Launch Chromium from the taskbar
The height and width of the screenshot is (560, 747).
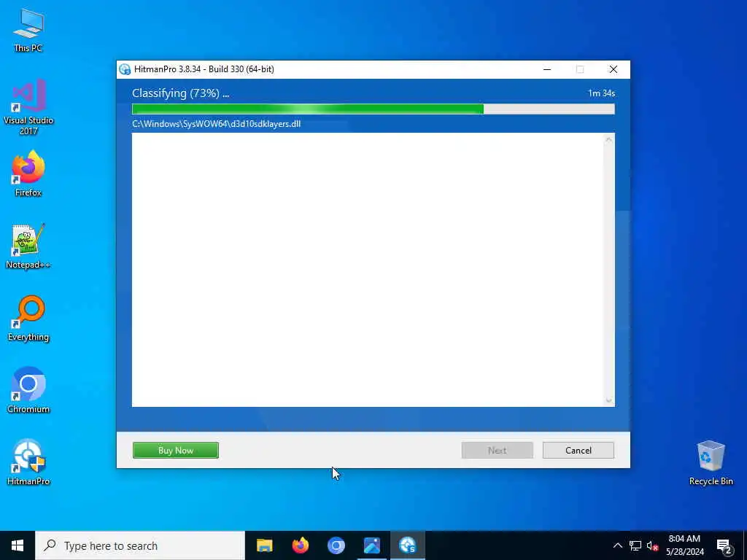coord(336,545)
